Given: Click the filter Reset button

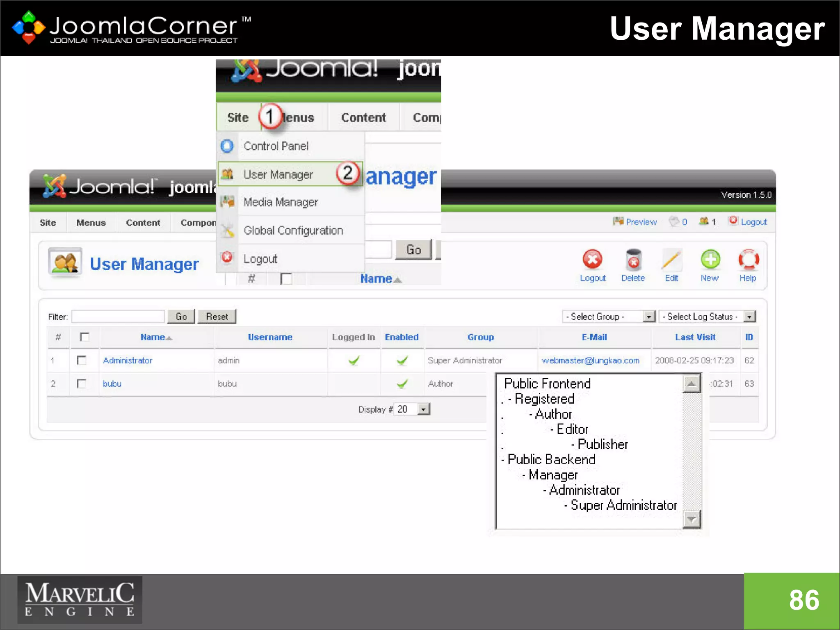Looking at the screenshot, I should [x=217, y=317].
